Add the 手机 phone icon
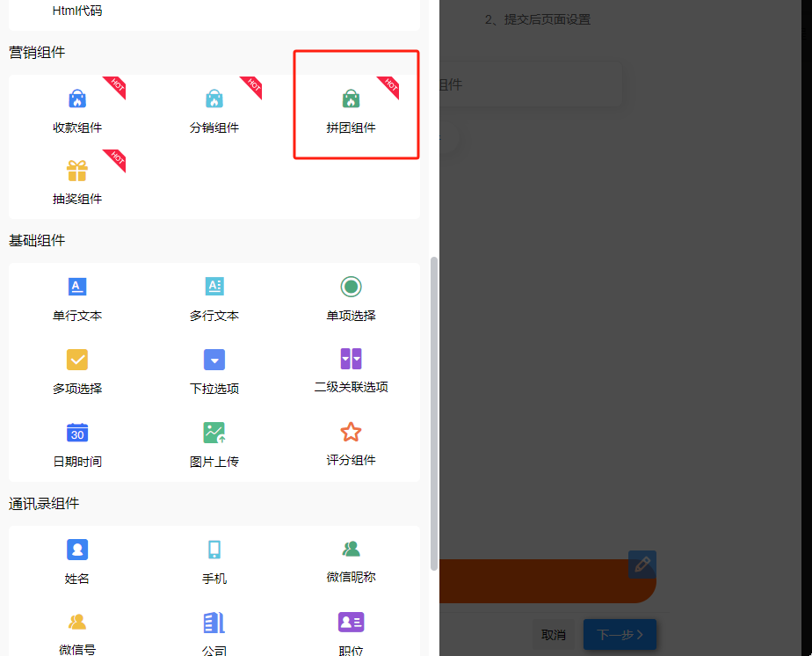This screenshot has height=656, width=812. tap(214, 550)
